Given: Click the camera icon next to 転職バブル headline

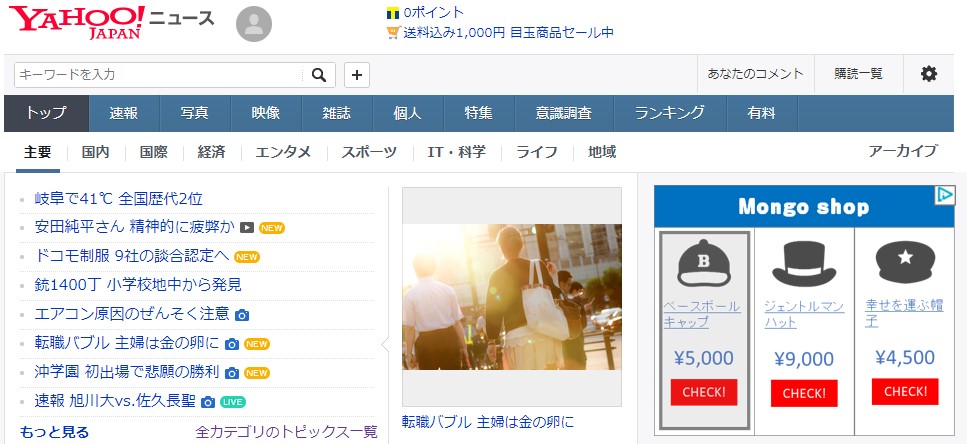Looking at the screenshot, I should (x=232, y=344).
